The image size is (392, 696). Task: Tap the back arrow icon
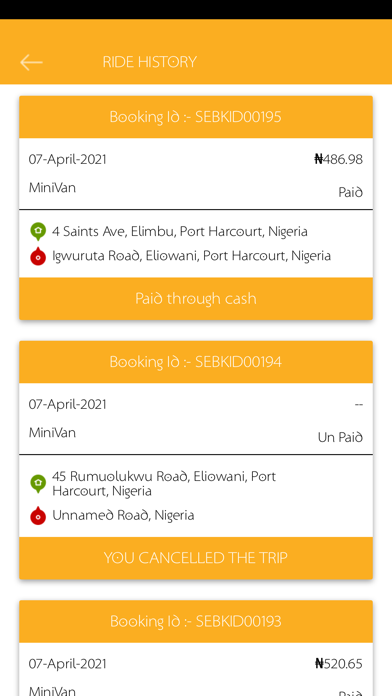(31, 62)
